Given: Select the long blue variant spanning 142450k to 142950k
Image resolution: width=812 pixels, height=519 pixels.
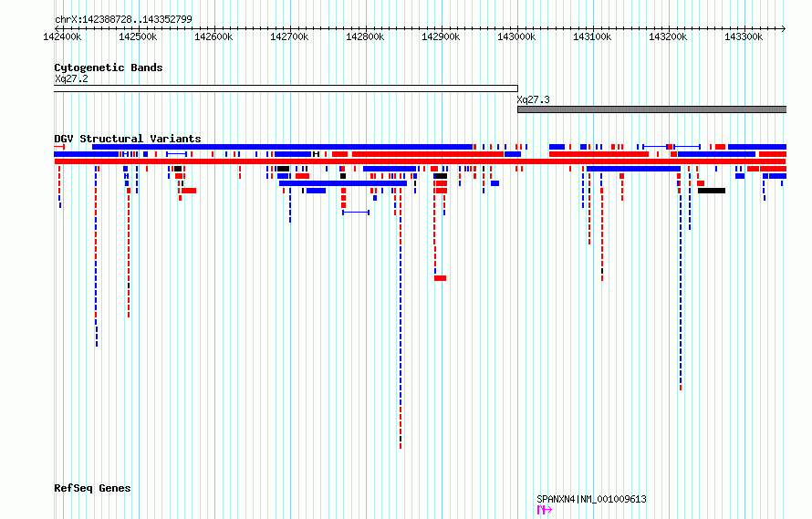Looking at the screenshot, I should [283, 147].
